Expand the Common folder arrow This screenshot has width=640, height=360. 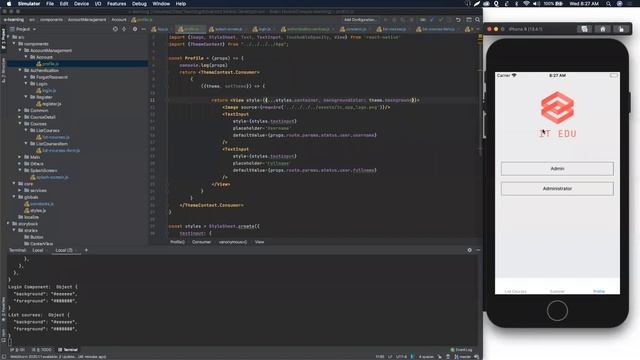pos(20,110)
